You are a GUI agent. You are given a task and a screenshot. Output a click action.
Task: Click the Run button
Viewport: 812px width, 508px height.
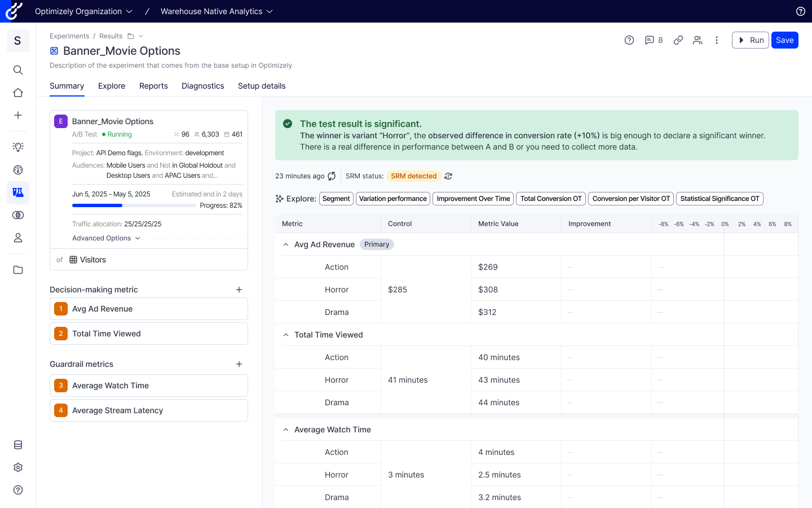pyautogui.click(x=750, y=40)
